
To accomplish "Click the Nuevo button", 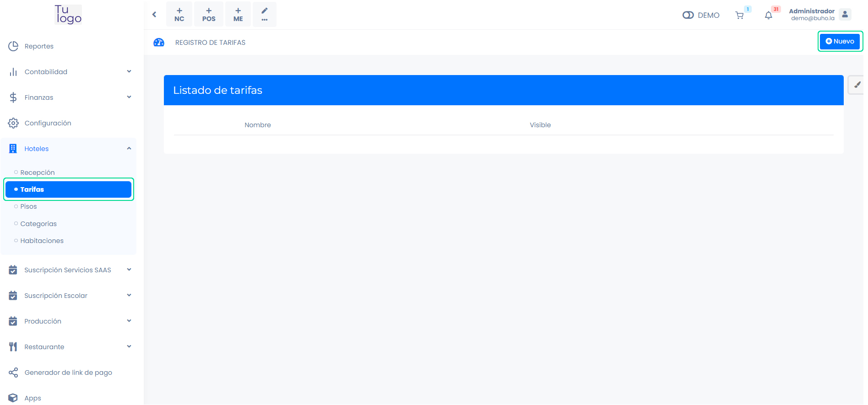I will (839, 42).
